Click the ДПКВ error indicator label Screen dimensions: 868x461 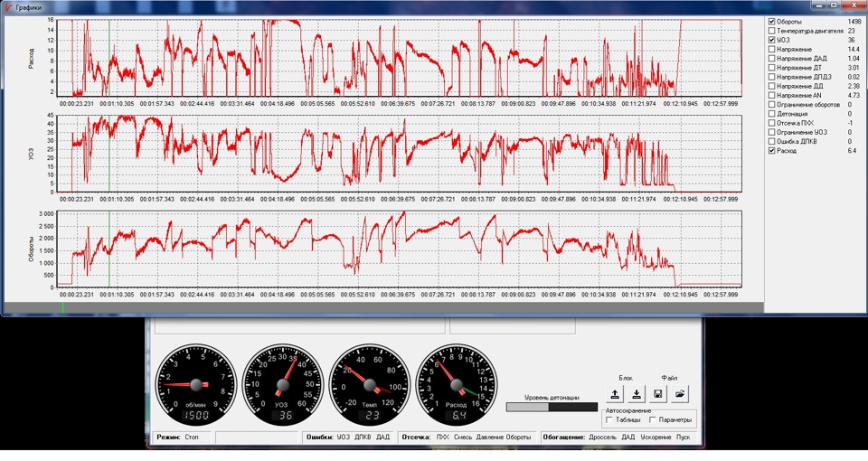[x=363, y=437]
